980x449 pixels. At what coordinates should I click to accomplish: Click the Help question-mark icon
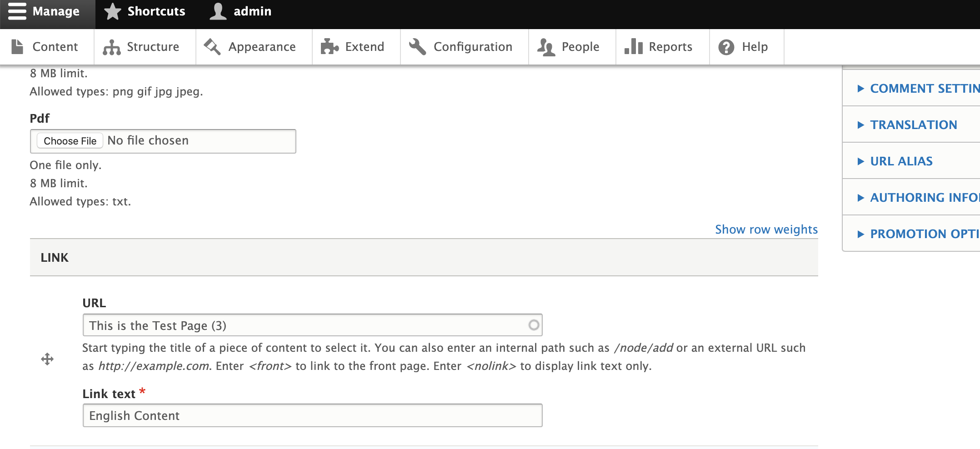(x=725, y=47)
